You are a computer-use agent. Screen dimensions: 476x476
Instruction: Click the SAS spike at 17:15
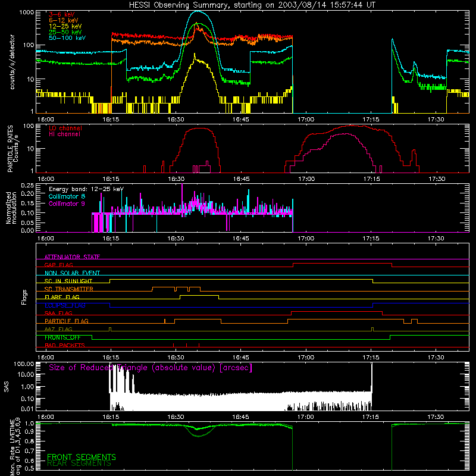click(371, 377)
